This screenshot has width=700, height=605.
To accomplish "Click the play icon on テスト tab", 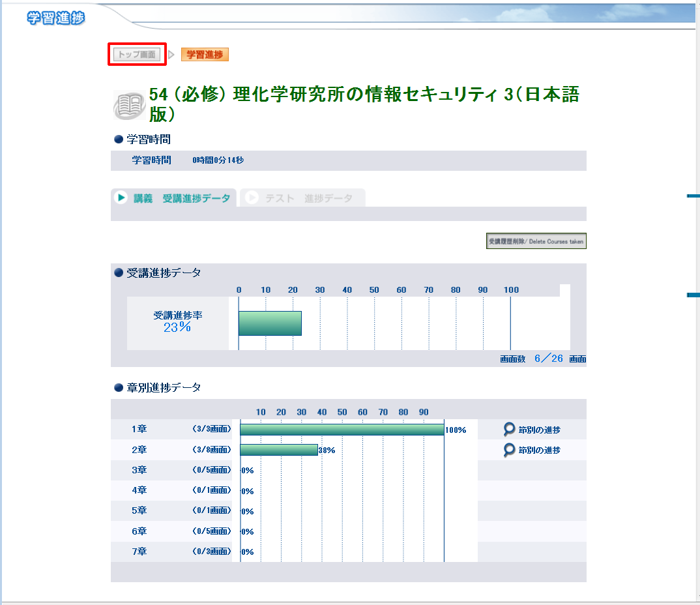I will (x=252, y=198).
